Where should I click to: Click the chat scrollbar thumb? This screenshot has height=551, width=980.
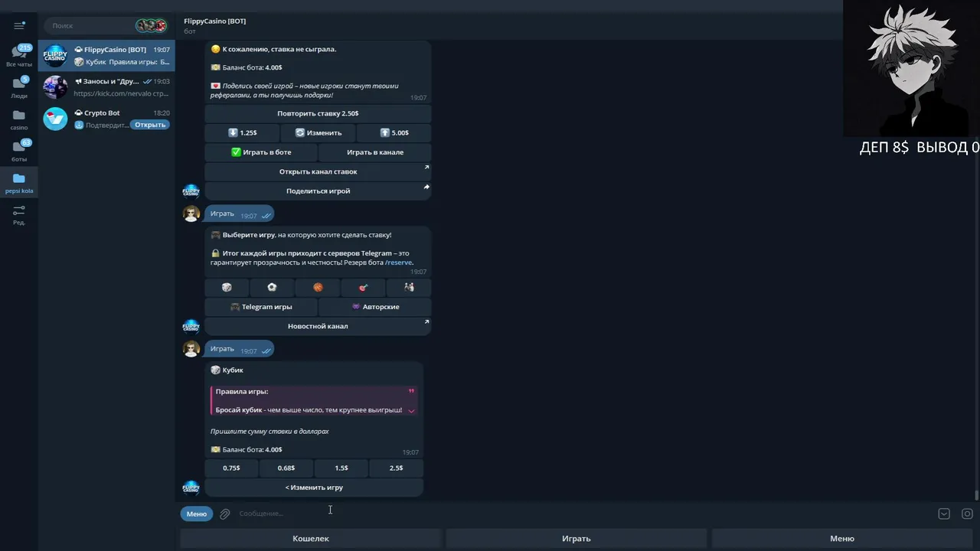[976, 496]
